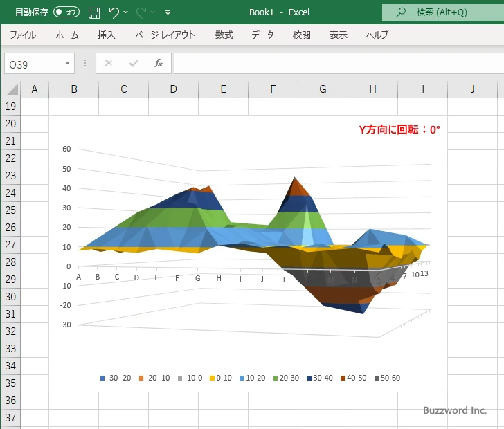504x429 pixels.
Task: Select column J header
Action: [x=472, y=89]
